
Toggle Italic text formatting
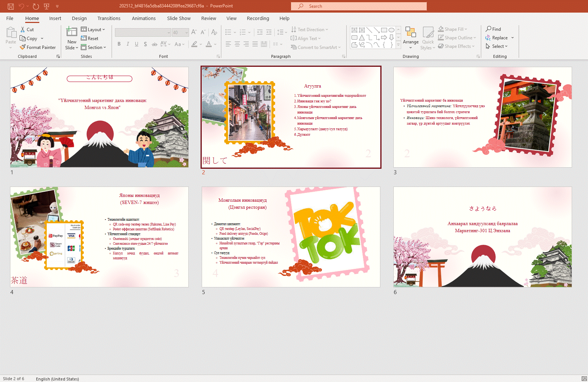[128, 44]
